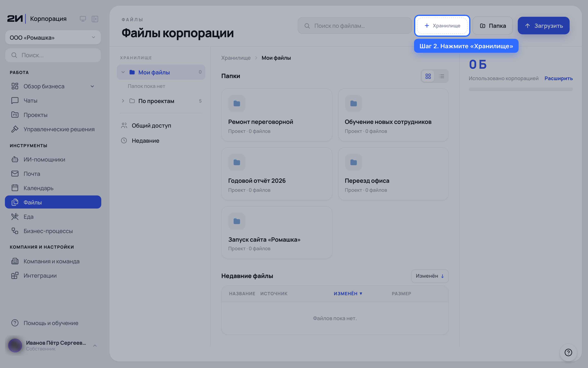Sort by НАЗВАНИЕ column header
Image resolution: width=588 pixels, height=368 pixels.
click(x=242, y=294)
